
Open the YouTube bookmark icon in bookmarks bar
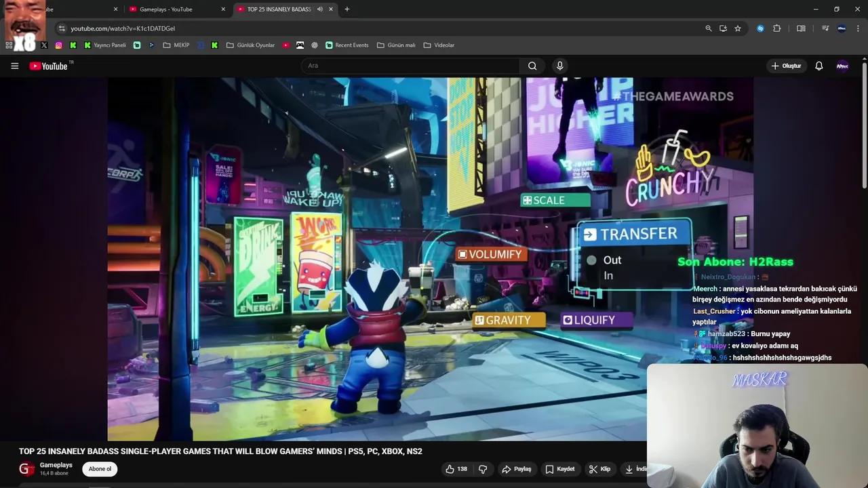coord(286,45)
